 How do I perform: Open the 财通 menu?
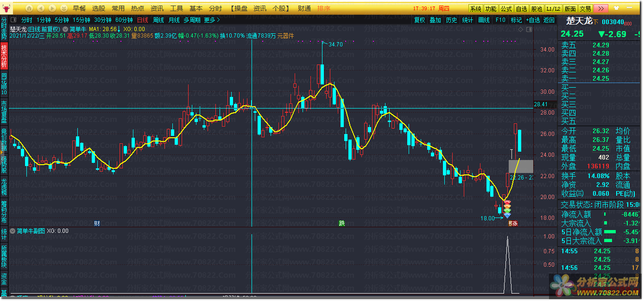[304, 8]
